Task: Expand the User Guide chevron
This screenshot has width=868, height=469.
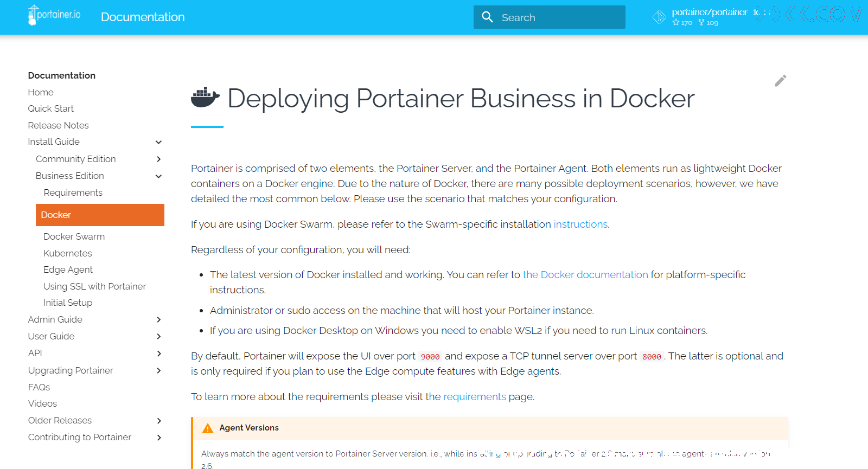Action: [x=158, y=336]
